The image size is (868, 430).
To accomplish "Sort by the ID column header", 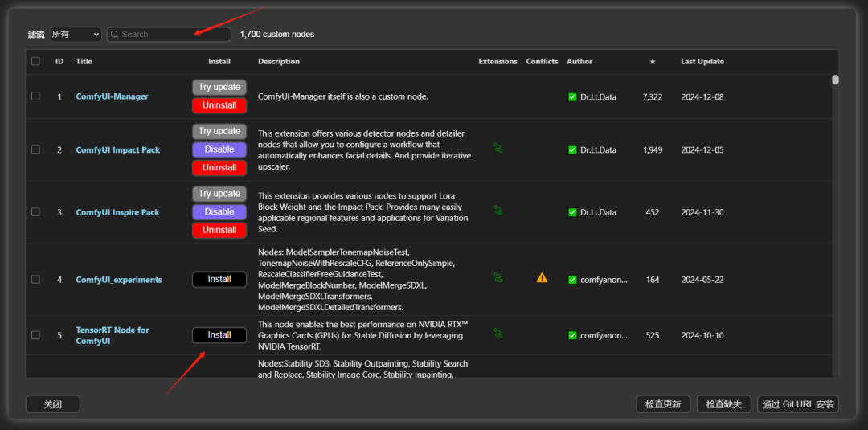I will tap(59, 61).
